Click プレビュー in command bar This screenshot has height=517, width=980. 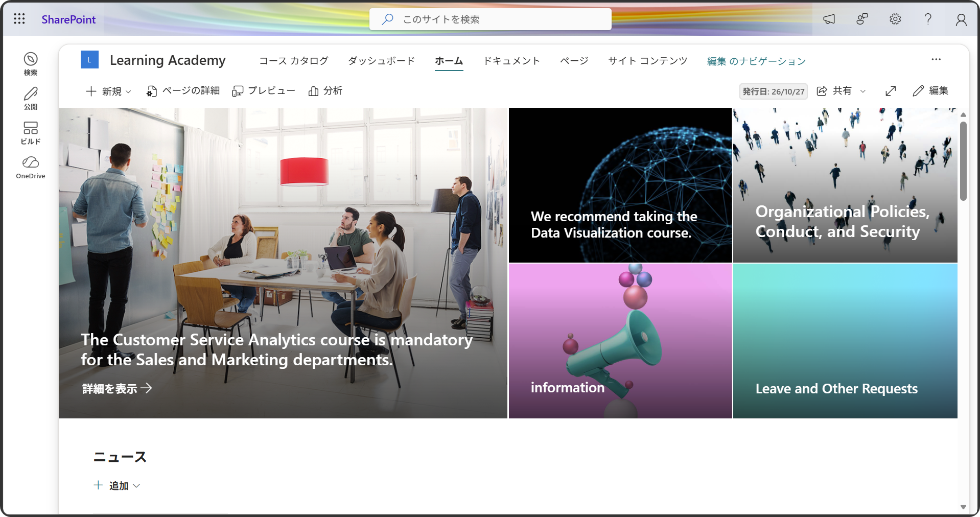(x=264, y=91)
